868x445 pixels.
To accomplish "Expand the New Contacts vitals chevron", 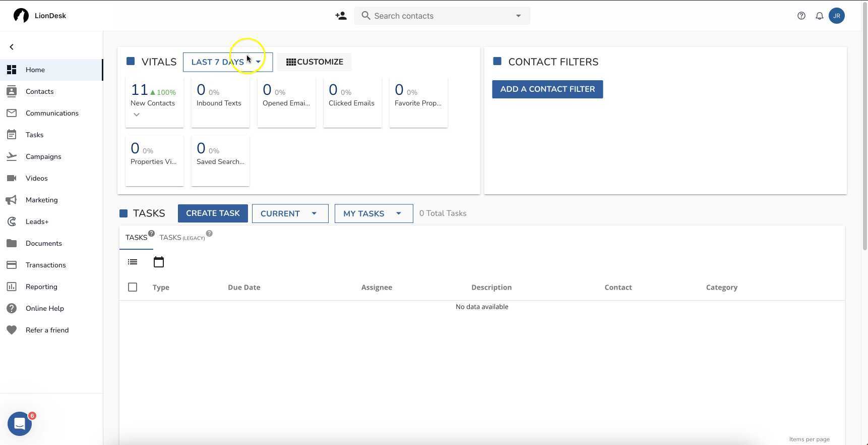I will (x=137, y=115).
